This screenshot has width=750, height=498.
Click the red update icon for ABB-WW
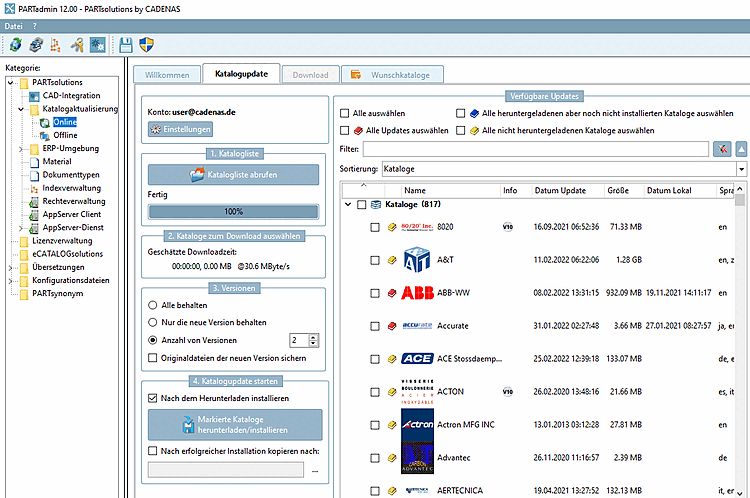pos(392,293)
